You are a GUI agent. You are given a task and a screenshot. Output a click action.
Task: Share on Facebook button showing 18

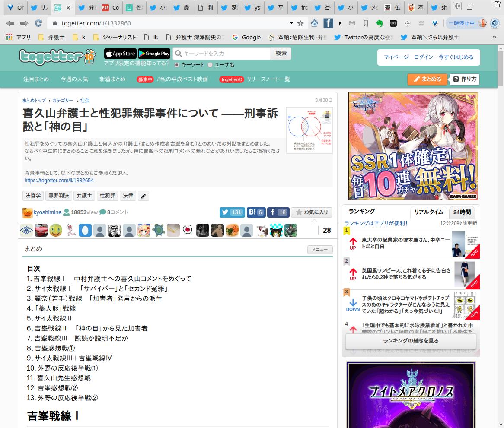pos(278,212)
